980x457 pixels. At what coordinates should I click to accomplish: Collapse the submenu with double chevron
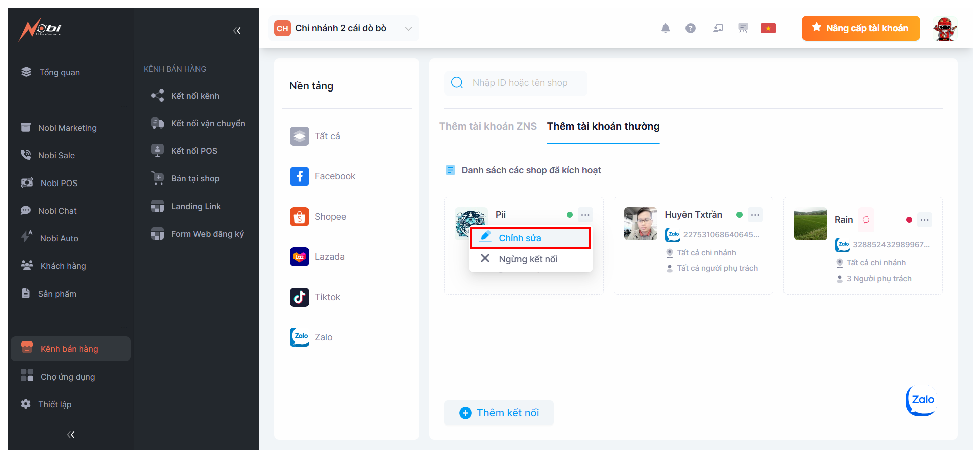(x=237, y=31)
